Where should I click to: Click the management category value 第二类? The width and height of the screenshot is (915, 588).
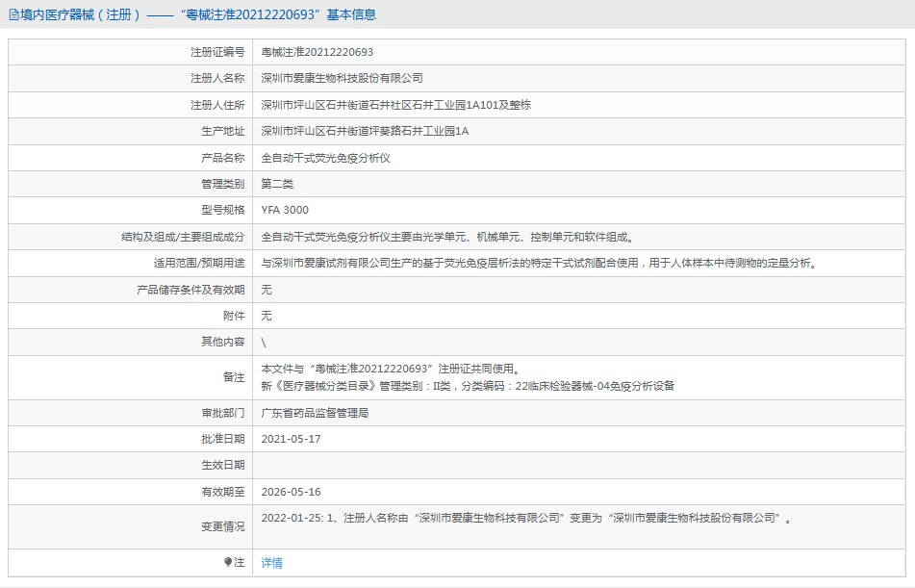(x=277, y=184)
